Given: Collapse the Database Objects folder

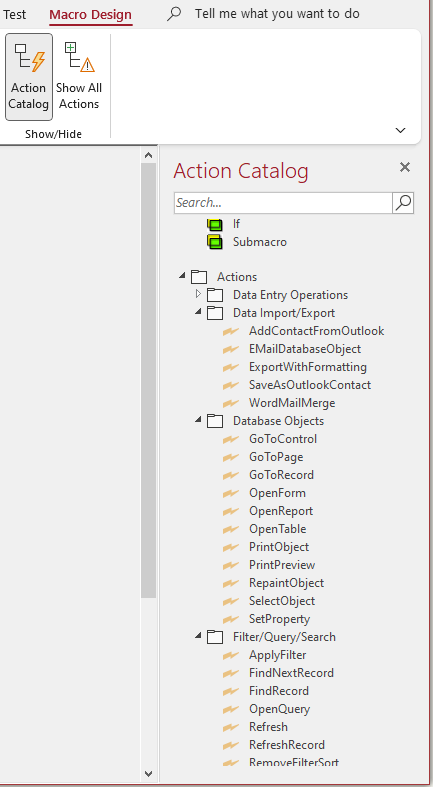Looking at the screenshot, I should pos(198,420).
